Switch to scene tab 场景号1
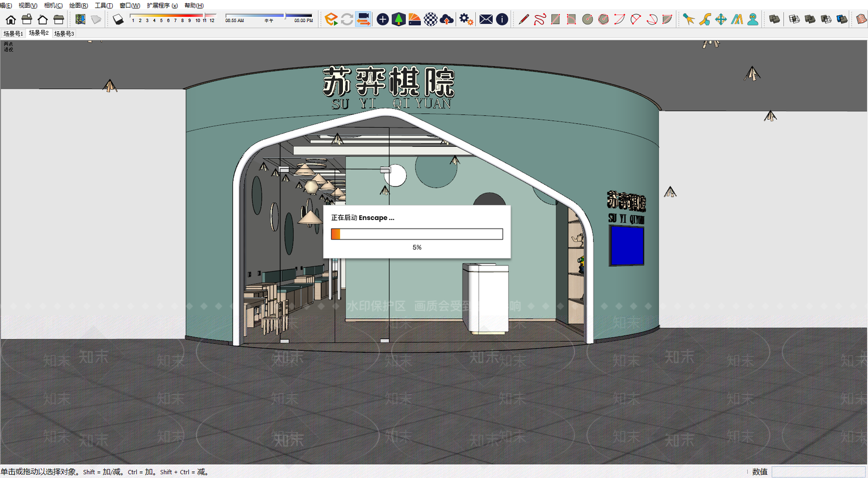The width and height of the screenshot is (868, 478). (x=13, y=34)
